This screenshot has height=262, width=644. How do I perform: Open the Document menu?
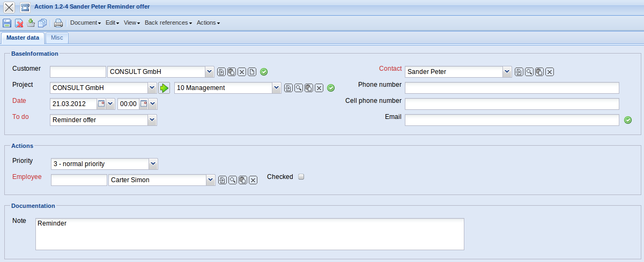click(85, 23)
